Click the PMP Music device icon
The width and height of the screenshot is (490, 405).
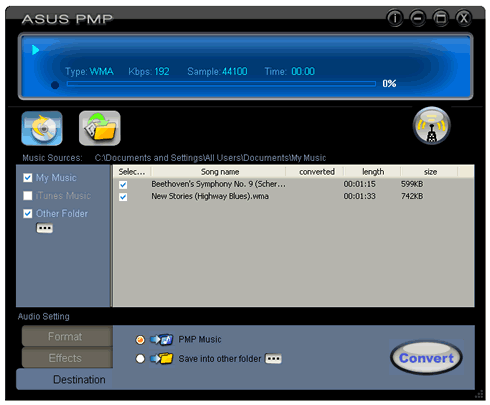tap(161, 339)
